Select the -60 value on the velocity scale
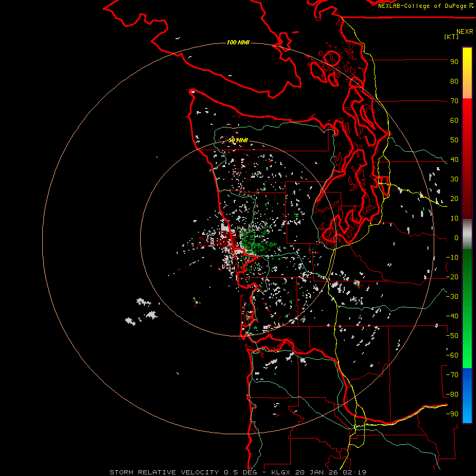The width and height of the screenshot is (476, 476). (452, 355)
